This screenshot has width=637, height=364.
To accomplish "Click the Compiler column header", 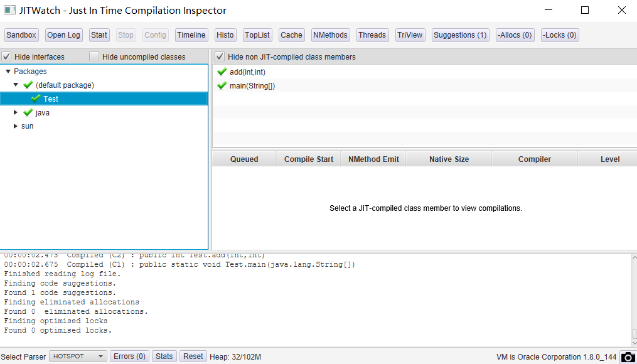I will coord(535,159).
